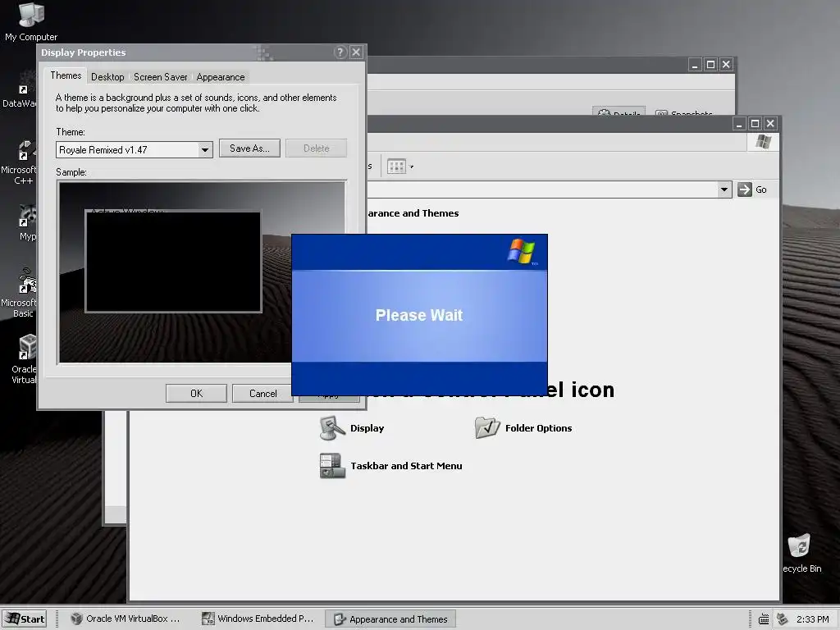Click OK in Display Properties
The height and width of the screenshot is (630, 840).
click(197, 394)
